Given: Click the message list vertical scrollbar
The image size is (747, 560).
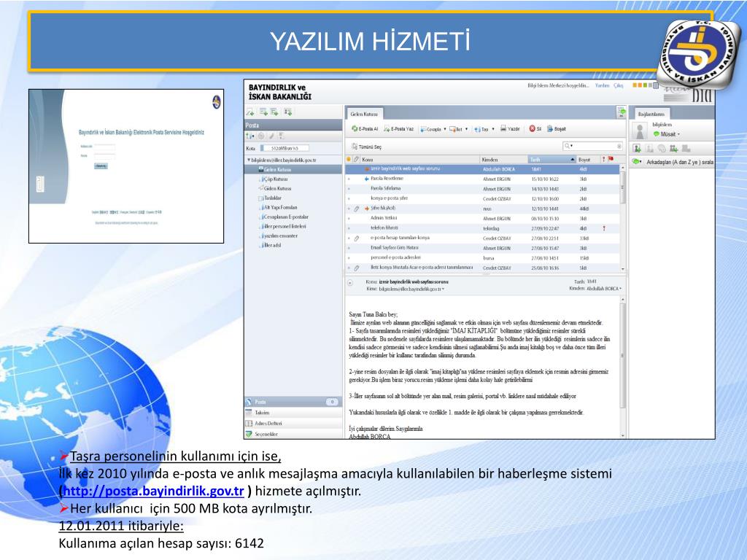Looking at the screenshot, I should [x=623, y=218].
